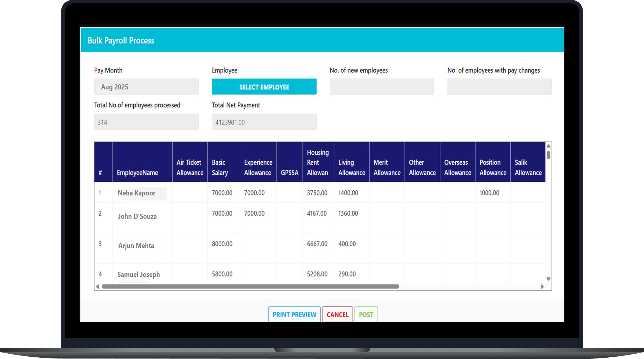The image size is (644, 359).
Task: Click the Pay Month field showing Aug 2025
Action: 146,87
